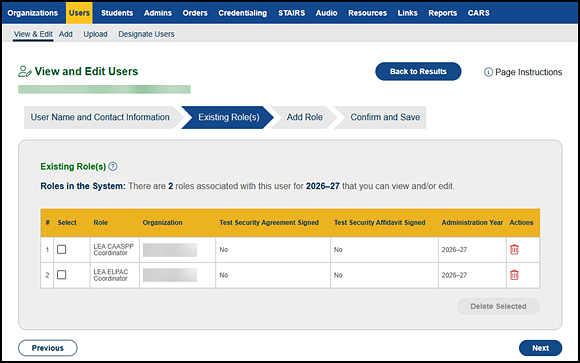Check the LEA CAASPP Coordinator select box

click(62, 249)
